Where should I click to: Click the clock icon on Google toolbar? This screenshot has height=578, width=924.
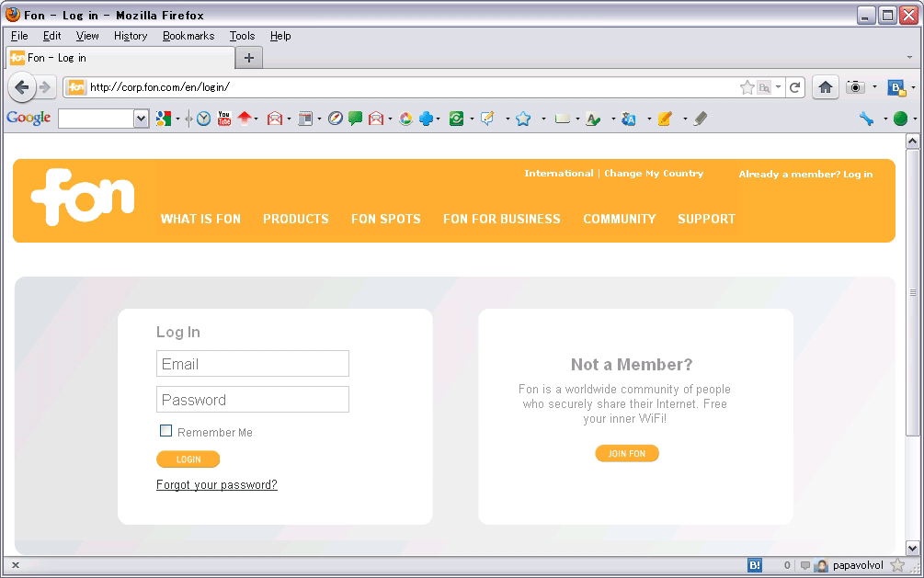[204, 119]
